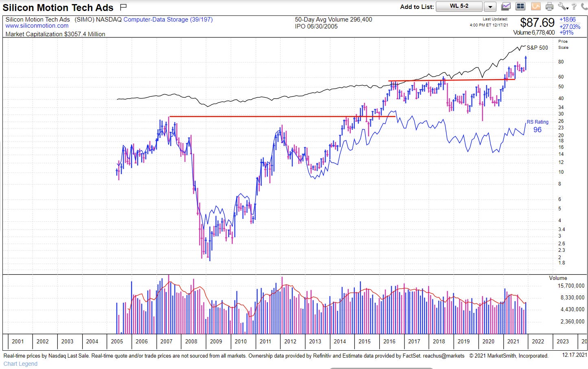Screen dimensions: 588x369
Task: Select the 2023 year on time axis
Action: pyautogui.click(x=563, y=341)
